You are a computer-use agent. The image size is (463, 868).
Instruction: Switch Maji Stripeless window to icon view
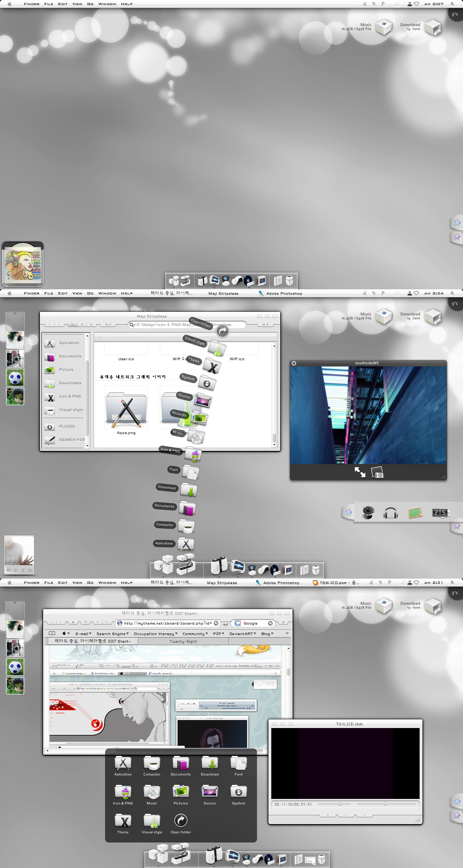[73, 325]
